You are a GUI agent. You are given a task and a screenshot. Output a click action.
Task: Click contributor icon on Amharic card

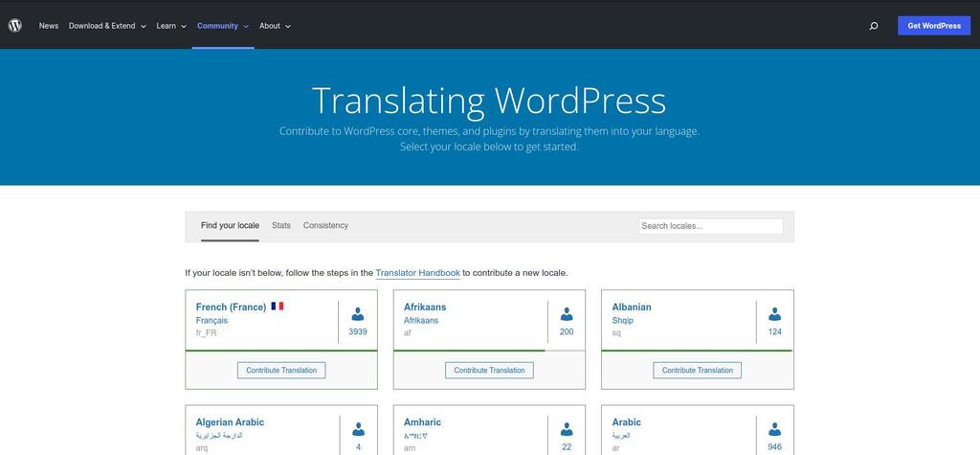[x=567, y=429]
